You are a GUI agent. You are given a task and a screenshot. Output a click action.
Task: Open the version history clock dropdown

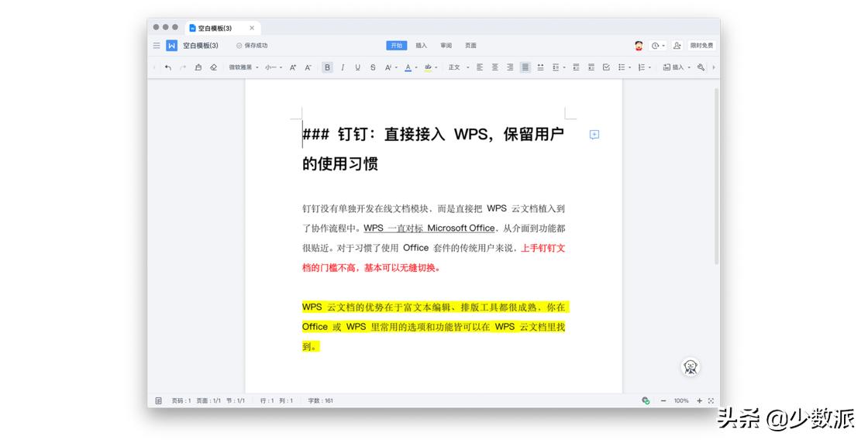658,46
